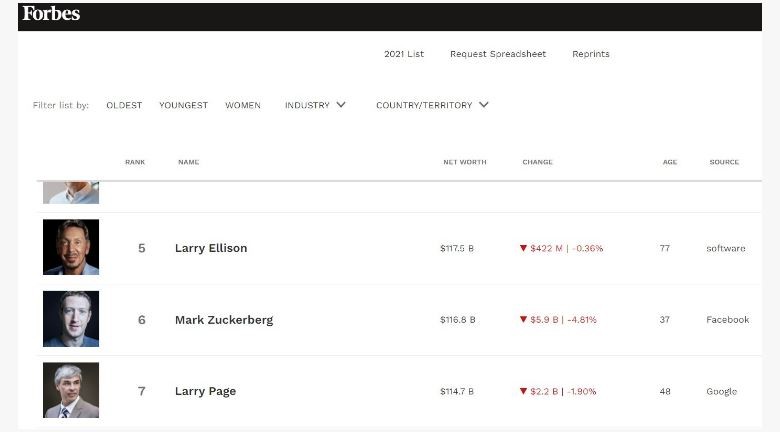Filter list by Youngest
Viewport: 780px width, 432px height.
[184, 106]
